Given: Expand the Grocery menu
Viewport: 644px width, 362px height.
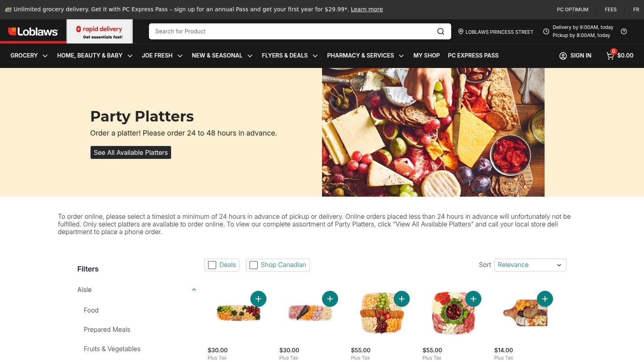Looking at the screenshot, I should pyautogui.click(x=29, y=56).
